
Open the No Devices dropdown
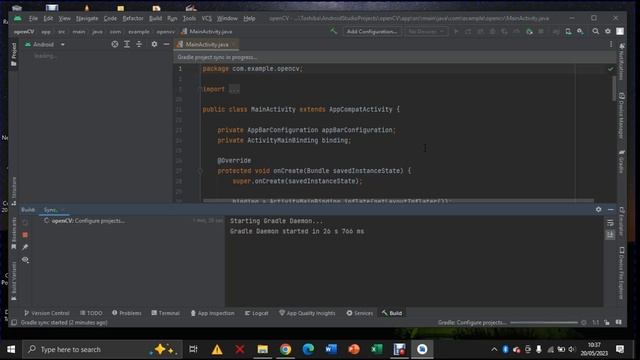(426, 31)
